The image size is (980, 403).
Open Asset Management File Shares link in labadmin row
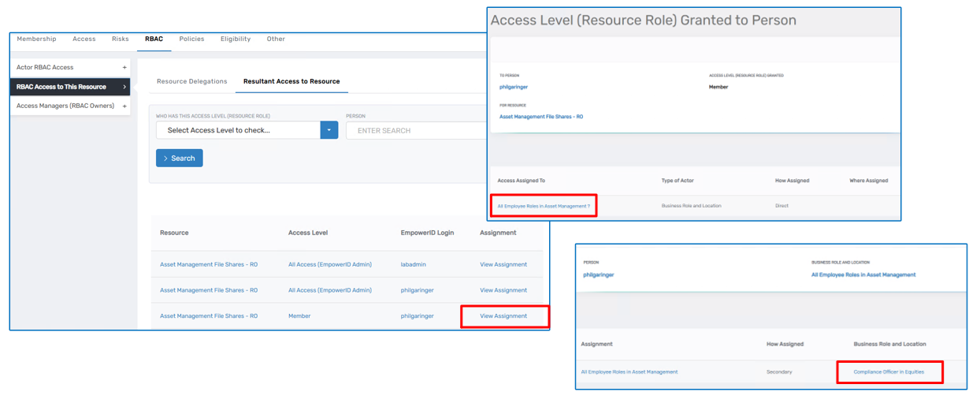click(x=209, y=265)
